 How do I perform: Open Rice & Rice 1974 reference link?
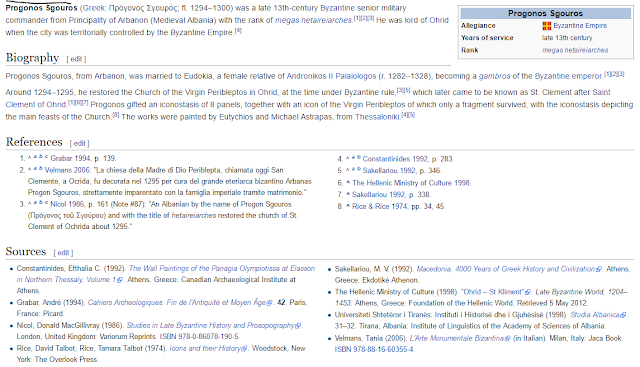click(380, 207)
